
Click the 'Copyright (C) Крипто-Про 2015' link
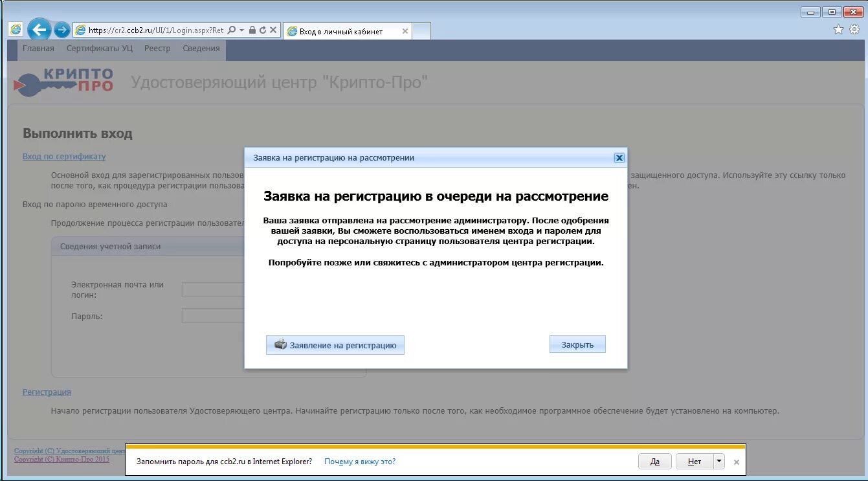pos(61,459)
